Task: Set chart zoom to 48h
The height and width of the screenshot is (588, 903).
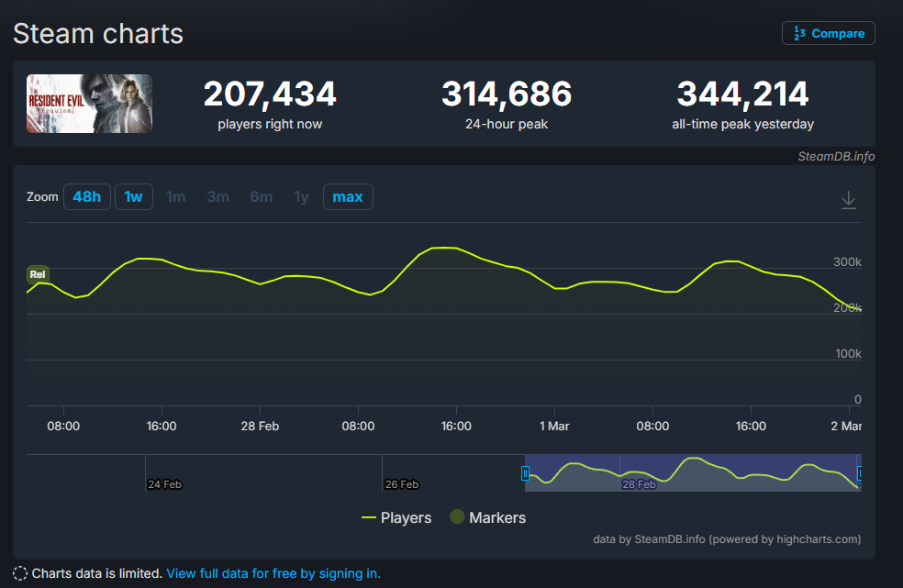Action: 87,196
